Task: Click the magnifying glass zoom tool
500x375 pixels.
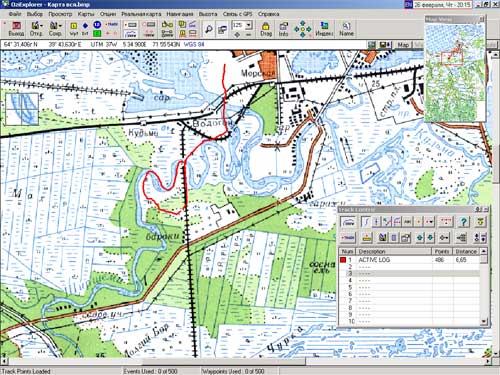Action: 209,29
